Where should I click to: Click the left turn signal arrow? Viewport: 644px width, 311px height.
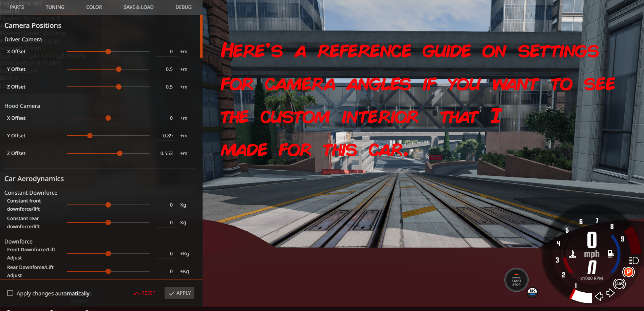599,296
